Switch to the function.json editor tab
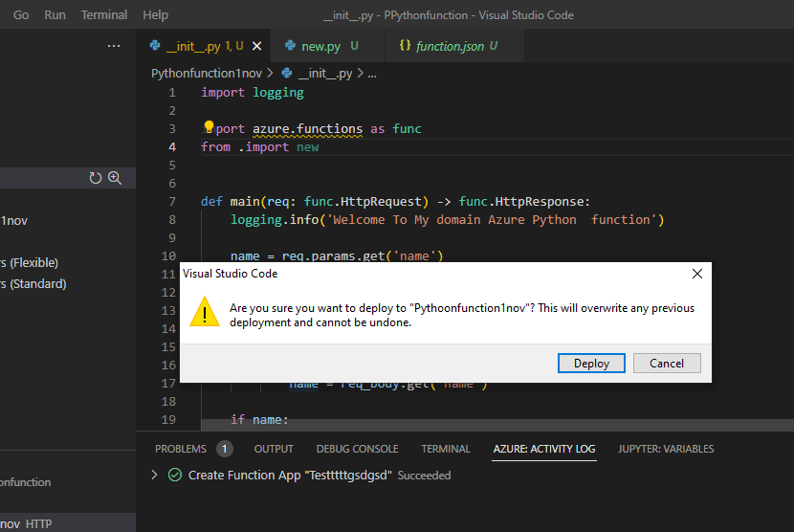The image size is (794, 532). click(x=453, y=46)
